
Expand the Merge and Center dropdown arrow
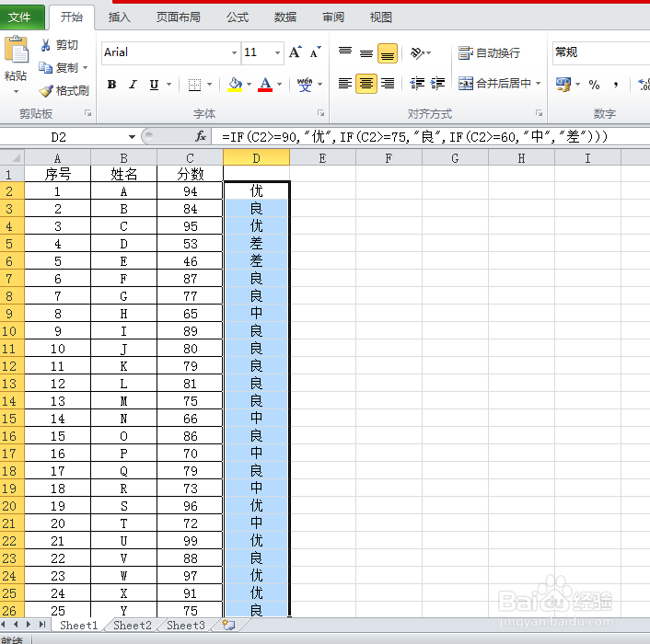pyautogui.click(x=538, y=84)
